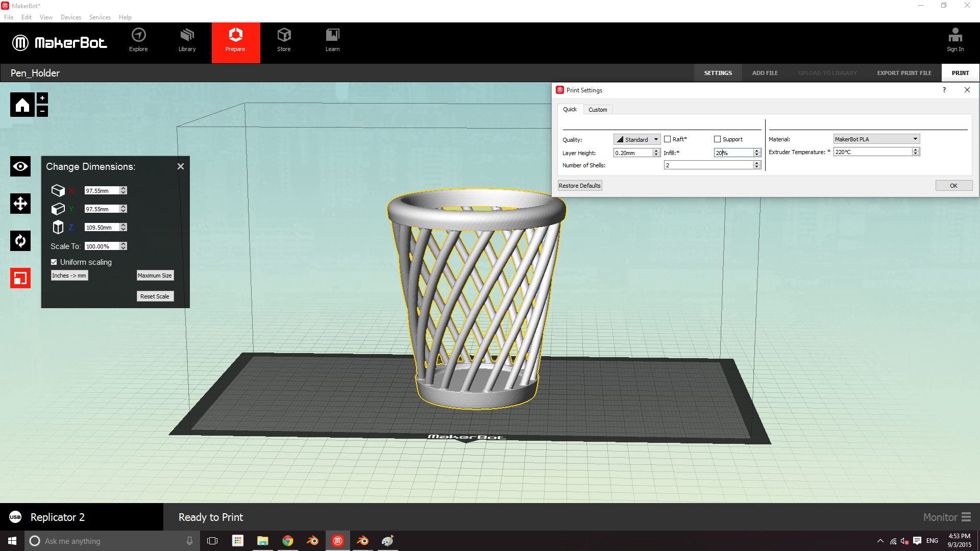This screenshot has width=980, height=551.
Task: Click the PRINT button
Action: pyautogui.click(x=960, y=73)
